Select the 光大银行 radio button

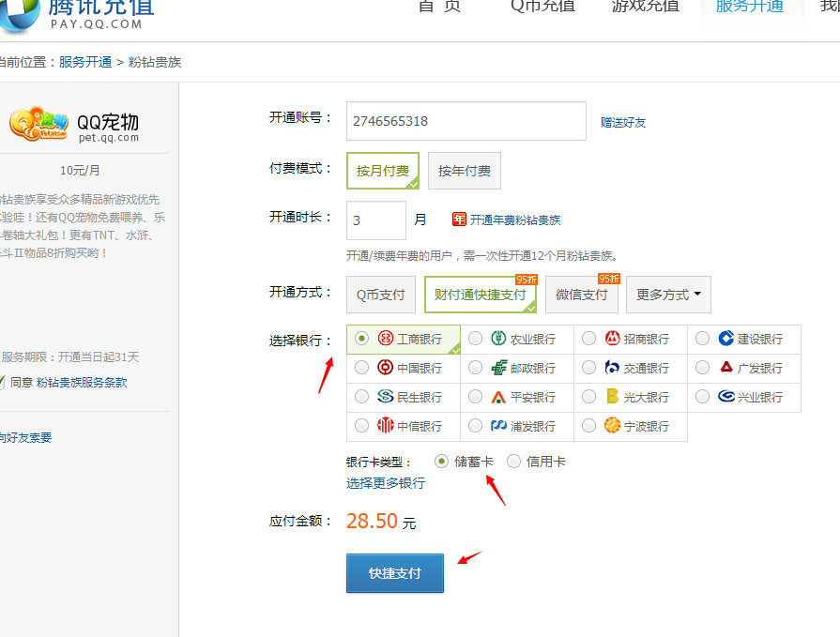point(588,396)
